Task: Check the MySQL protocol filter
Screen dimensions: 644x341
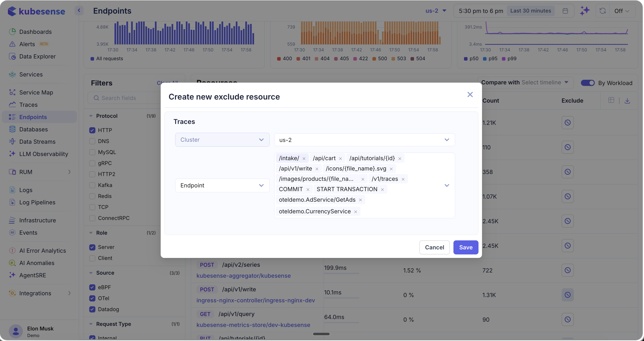Action: pos(92,152)
